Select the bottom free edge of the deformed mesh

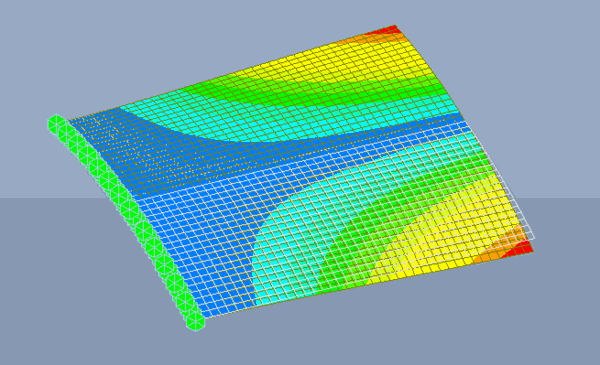tap(367, 284)
